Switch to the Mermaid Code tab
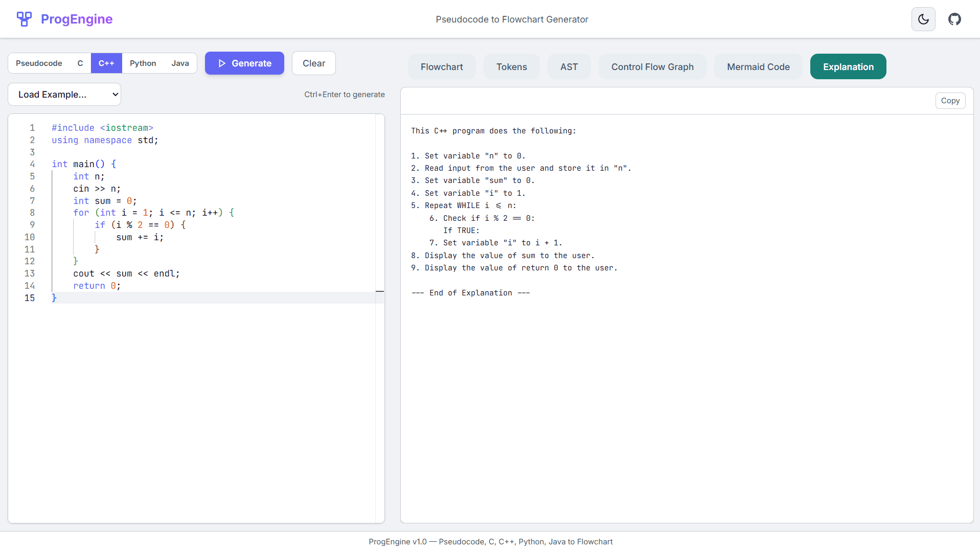This screenshot has width=980, height=551. point(759,66)
